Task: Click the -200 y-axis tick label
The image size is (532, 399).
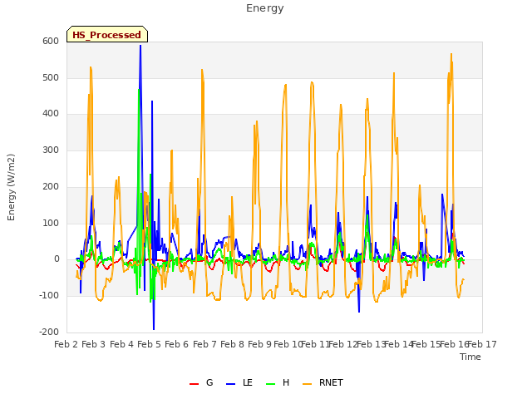Action: click(x=49, y=332)
